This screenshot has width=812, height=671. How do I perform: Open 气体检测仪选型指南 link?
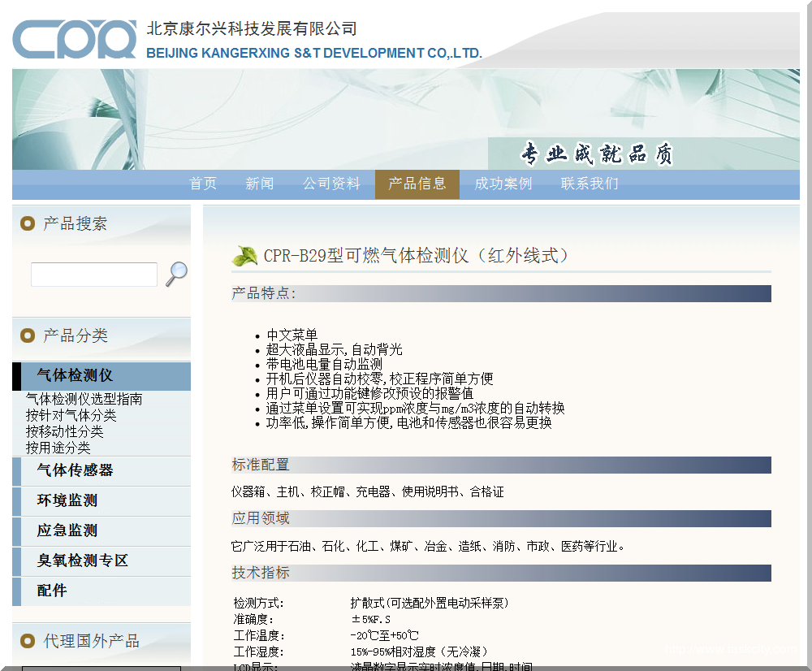[x=81, y=399]
